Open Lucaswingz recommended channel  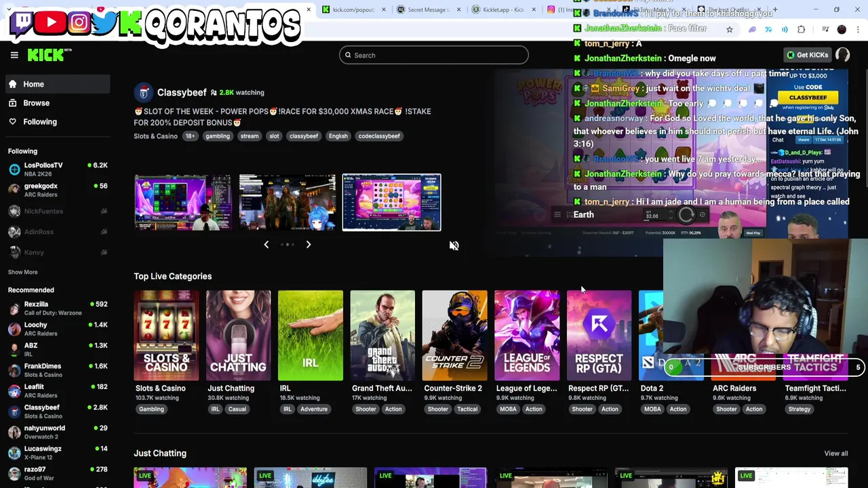click(57, 453)
